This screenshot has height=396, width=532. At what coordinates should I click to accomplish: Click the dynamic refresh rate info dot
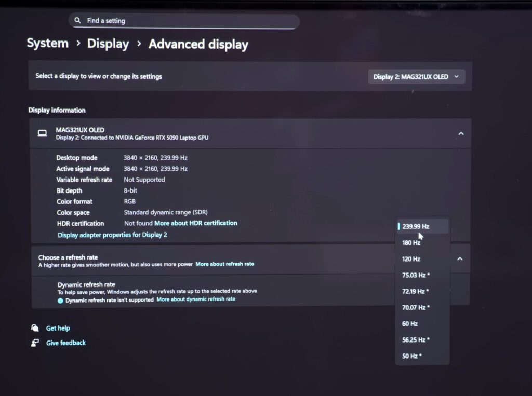60,300
